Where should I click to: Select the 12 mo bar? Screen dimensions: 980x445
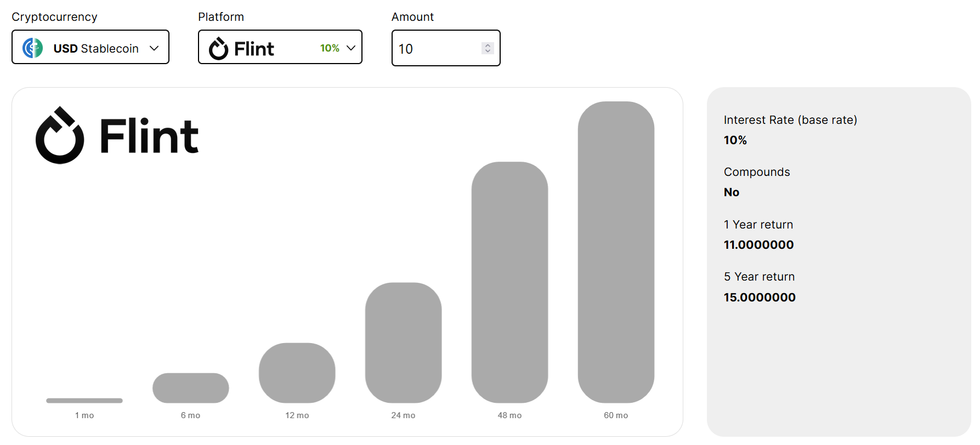(x=297, y=373)
